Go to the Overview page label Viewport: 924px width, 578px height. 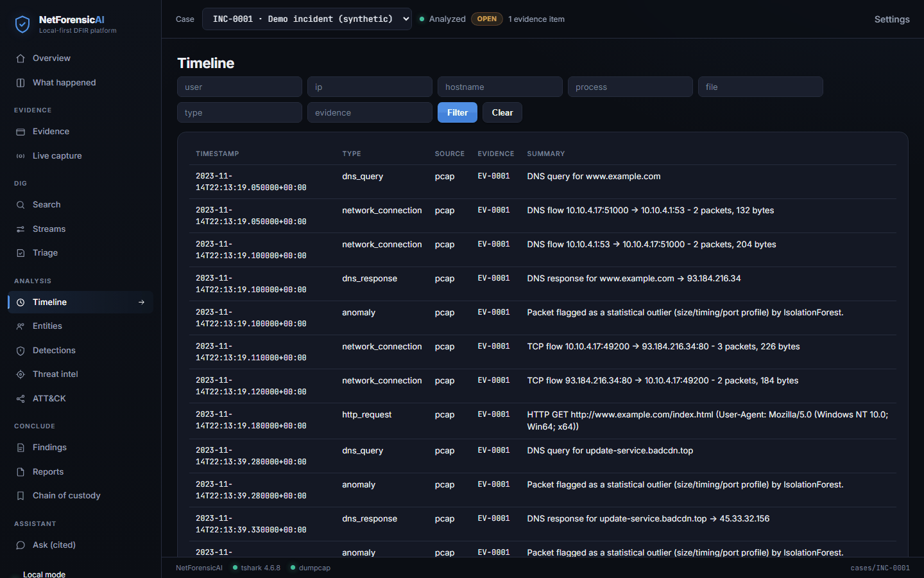click(51, 58)
